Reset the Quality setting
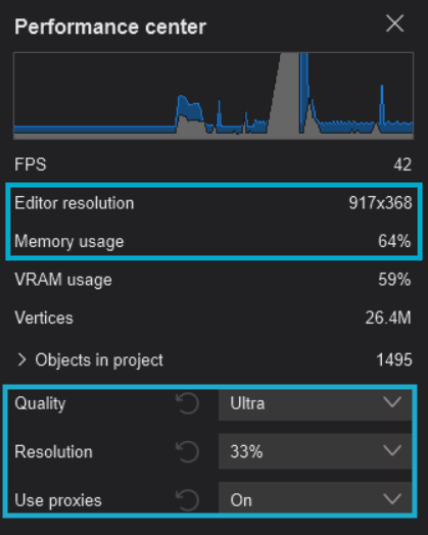This screenshot has width=428, height=535. click(187, 404)
